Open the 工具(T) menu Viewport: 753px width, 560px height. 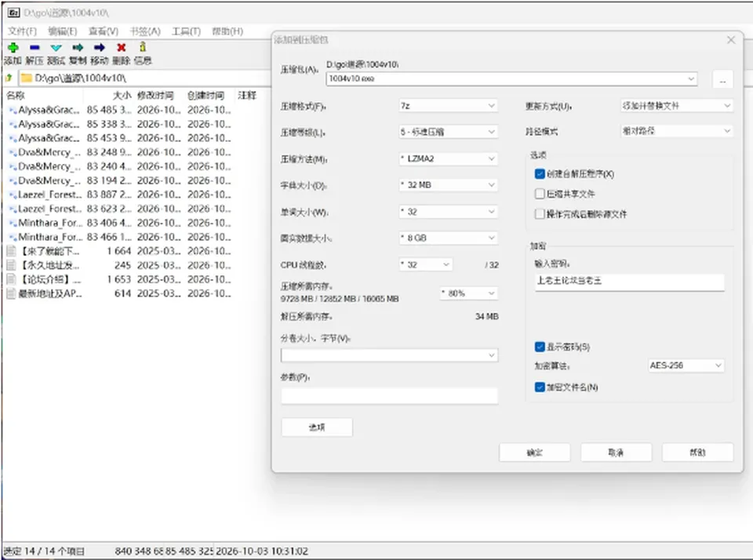(187, 31)
